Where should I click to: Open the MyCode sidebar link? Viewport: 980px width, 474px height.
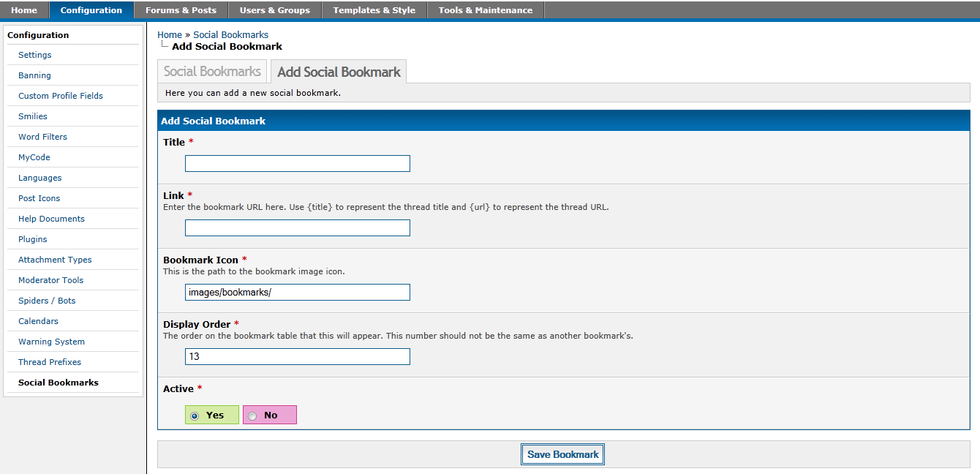34,157
